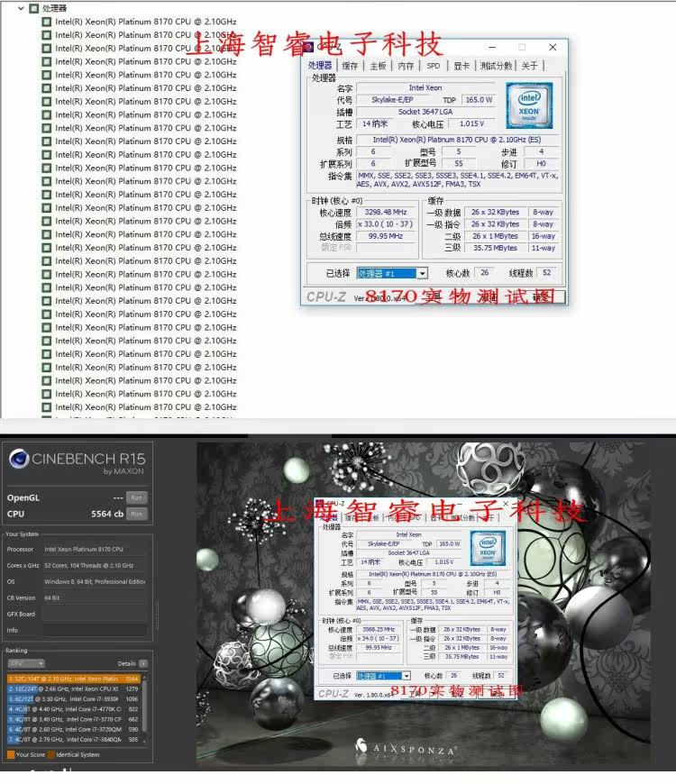
Task: Click the OS field showing Windows 8 64 Bit
Action: point(95,581)
